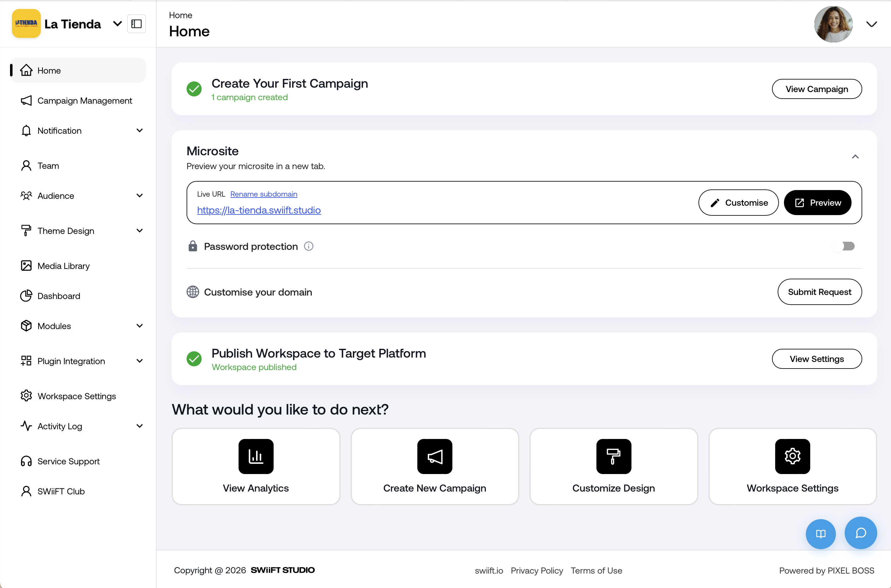Click the Home house icon
891x588 pixels.
[x=26, y=70]
